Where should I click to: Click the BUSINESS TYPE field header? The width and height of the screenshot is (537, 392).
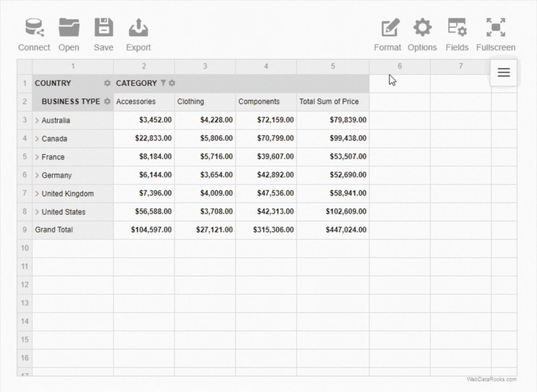[x=71, y=102]
